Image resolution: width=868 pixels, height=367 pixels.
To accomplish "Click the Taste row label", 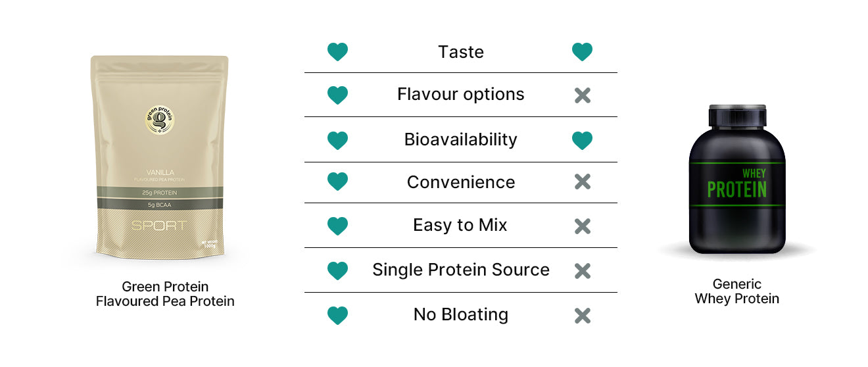I will pyautogui.click(x=460, y=52).
